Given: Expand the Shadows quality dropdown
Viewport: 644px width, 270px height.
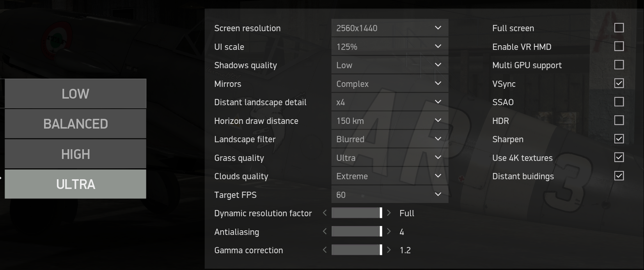Looking at the screenshot, I should [390, 65].
